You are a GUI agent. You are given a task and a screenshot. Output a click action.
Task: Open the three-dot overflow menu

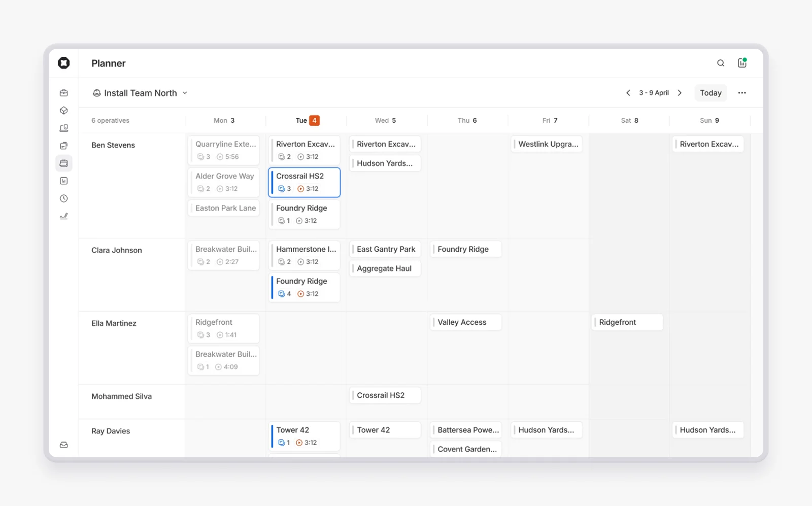(742, 93)
